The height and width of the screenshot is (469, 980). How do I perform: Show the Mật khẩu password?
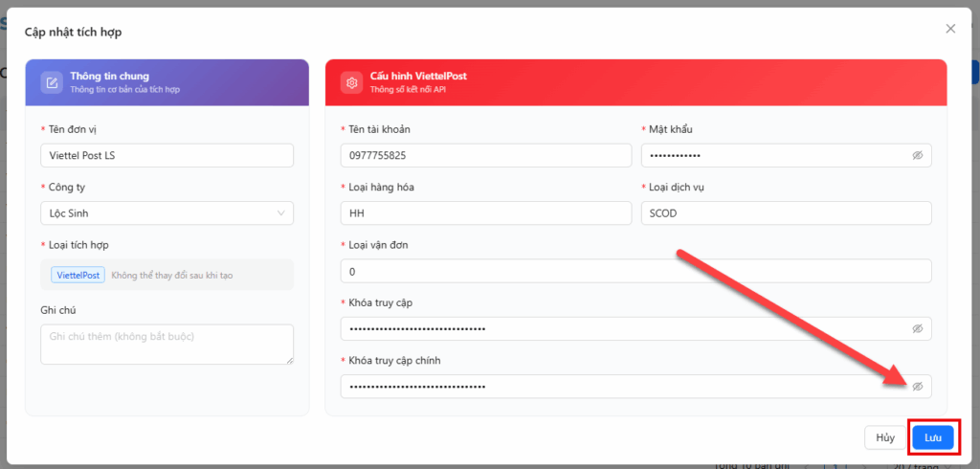[x=917, y=156]
